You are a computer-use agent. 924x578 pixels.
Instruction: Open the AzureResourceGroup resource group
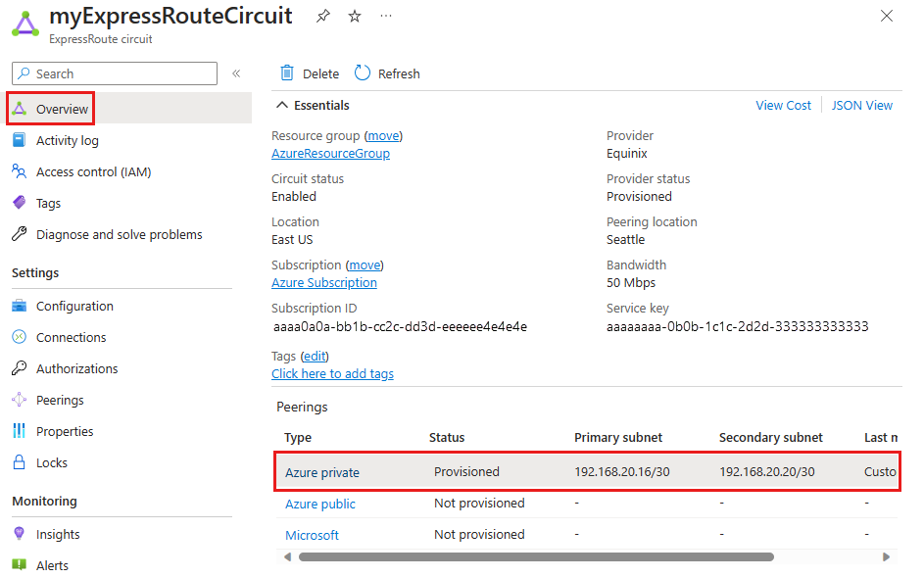point(330,153)
